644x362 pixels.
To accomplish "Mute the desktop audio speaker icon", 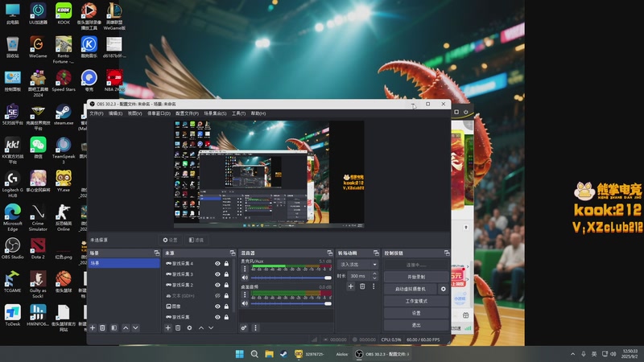I will pos(245,304).
